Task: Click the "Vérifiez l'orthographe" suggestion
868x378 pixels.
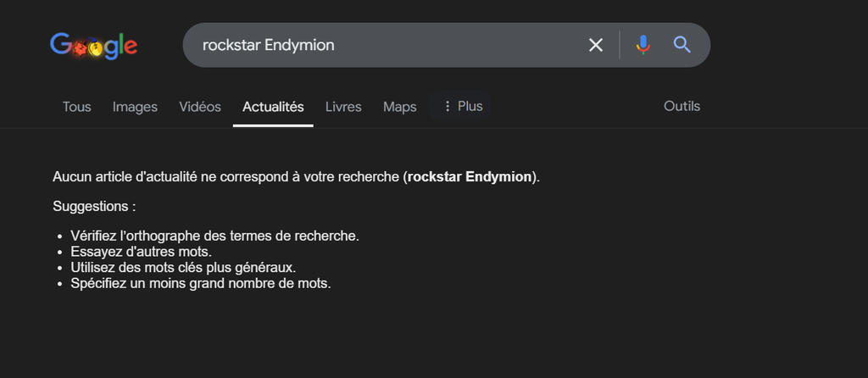Action: pyautogui.click(x=215, y=236)
